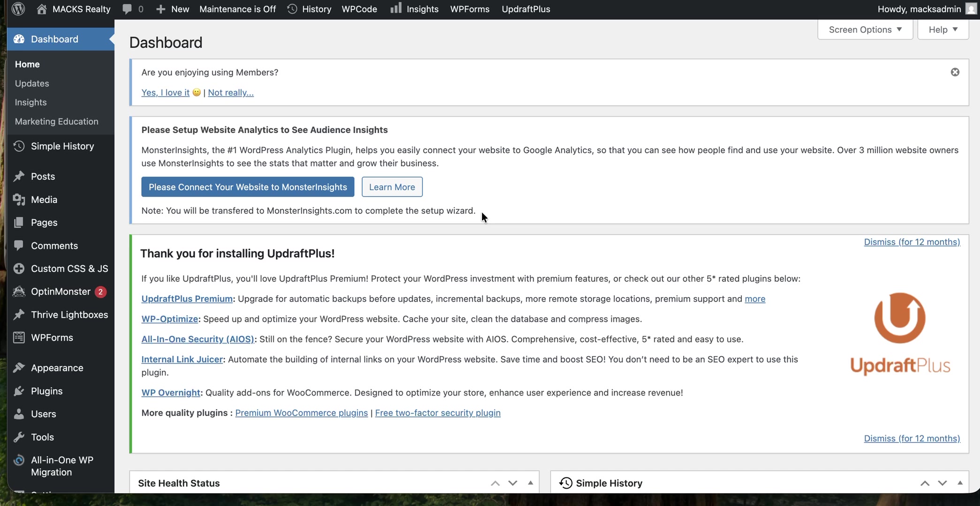
Task: Collapse the Site Health Status panel
Action: point(530,483)
